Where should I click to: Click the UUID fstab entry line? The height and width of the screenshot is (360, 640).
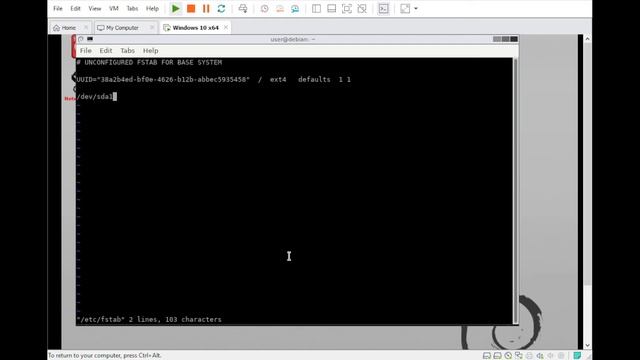(x=213, y=80)
